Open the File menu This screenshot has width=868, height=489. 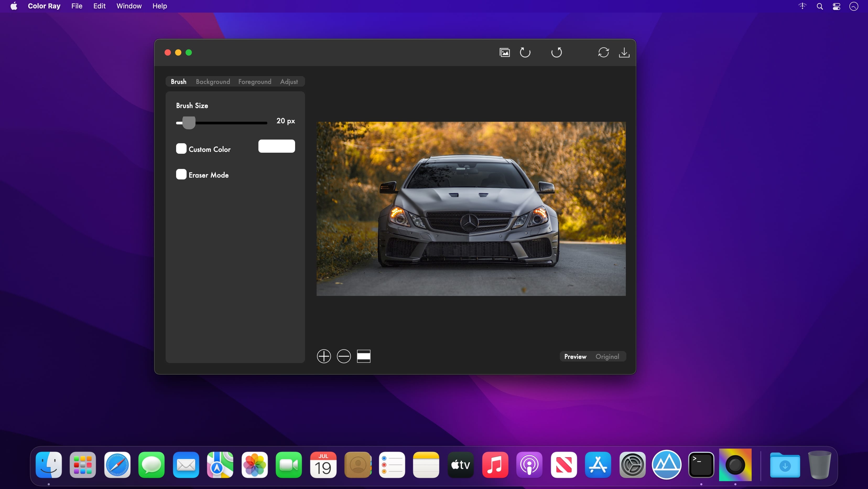pyautogui.click(x=77, y=6)
